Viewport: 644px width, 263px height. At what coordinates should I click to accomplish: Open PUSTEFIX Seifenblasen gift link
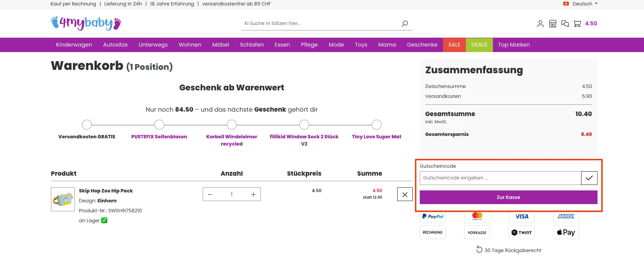(x=159, y=137)
